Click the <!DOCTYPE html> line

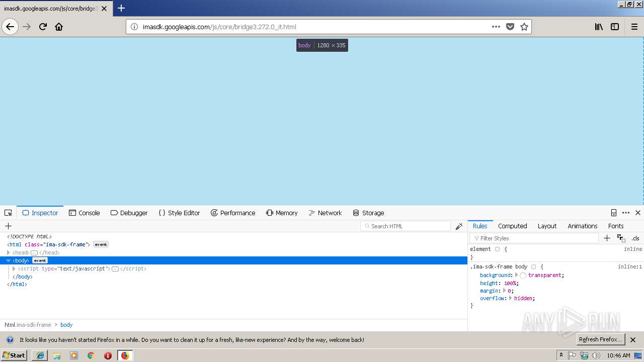(x=29, y=236)
